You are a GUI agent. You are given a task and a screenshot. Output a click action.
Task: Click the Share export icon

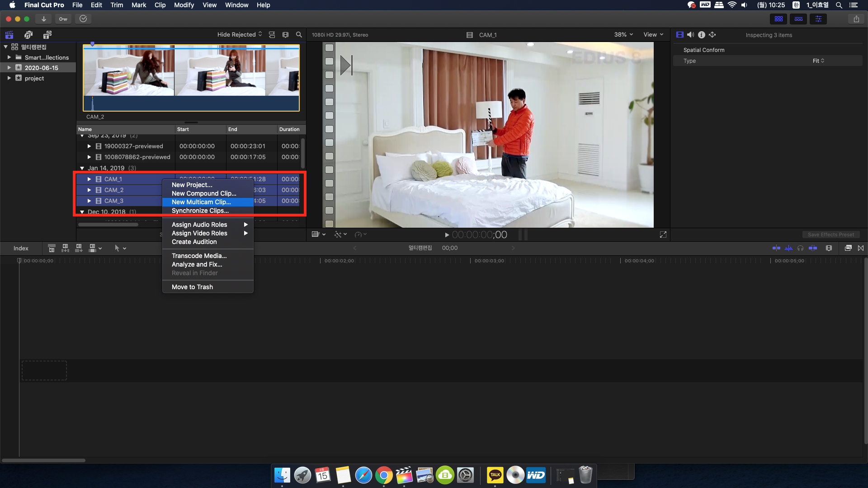856,19
